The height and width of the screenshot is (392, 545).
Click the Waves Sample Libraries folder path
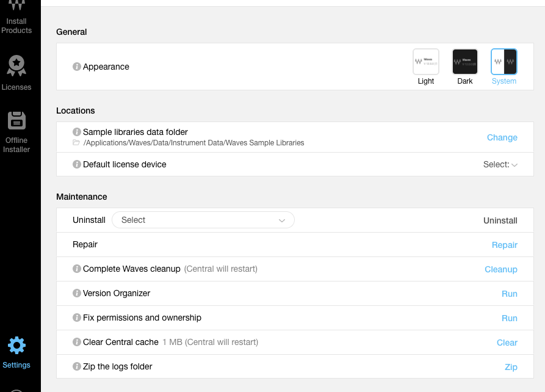[193, 143]
